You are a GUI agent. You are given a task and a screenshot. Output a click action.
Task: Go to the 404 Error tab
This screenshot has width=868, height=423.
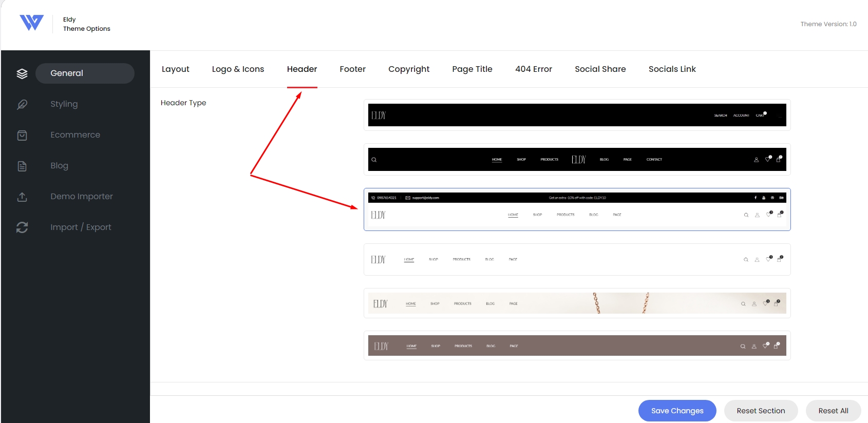(x=534, y=69)
